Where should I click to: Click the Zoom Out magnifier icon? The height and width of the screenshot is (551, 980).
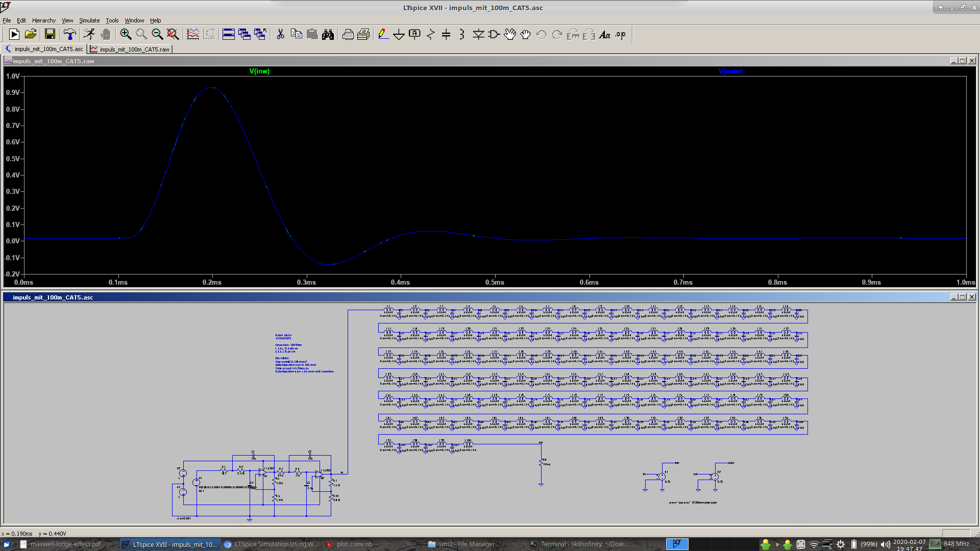tap(157, 34)
